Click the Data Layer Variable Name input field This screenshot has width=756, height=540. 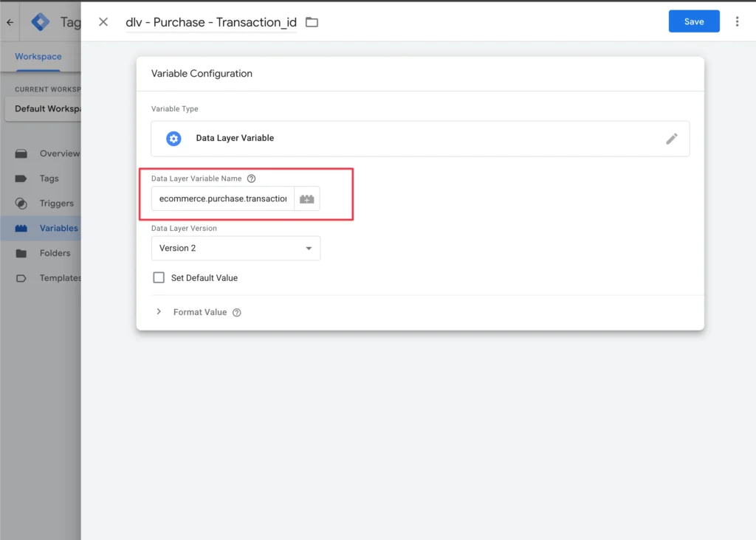pyautogui.click(x=222, y=199)
